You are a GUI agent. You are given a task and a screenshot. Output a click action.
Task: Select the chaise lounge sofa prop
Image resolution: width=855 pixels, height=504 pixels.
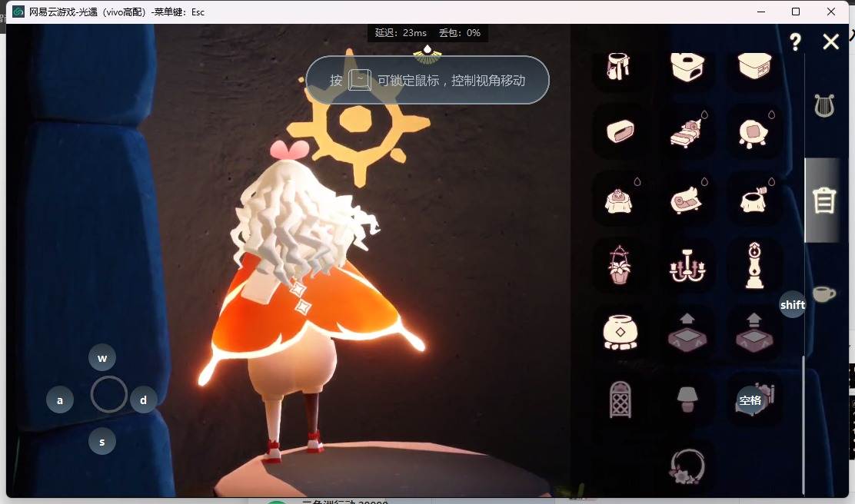(x=687, y=200)
